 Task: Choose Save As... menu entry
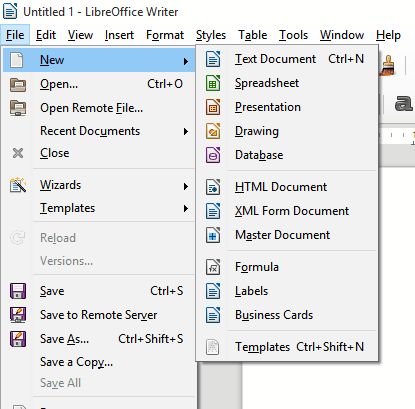(99, 339)
